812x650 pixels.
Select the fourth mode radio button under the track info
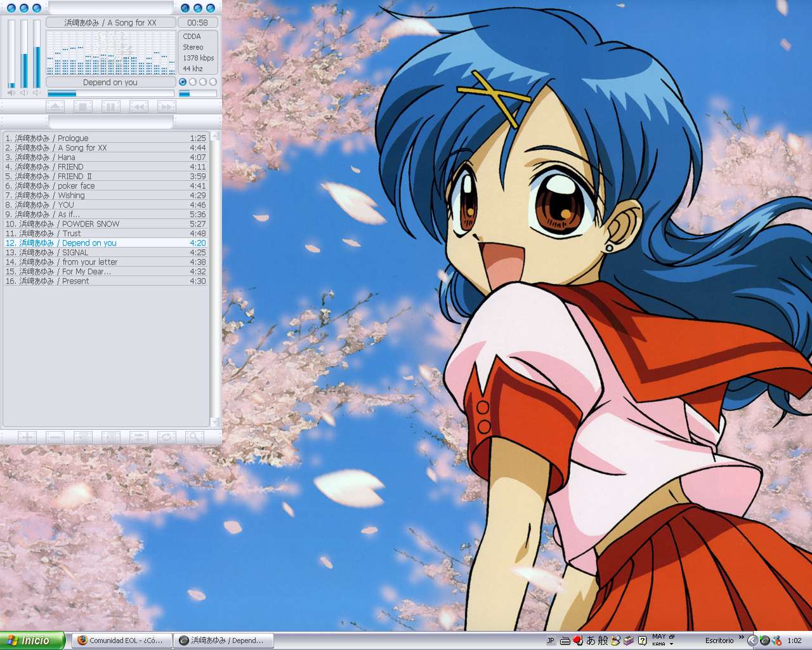coord(213,82)
